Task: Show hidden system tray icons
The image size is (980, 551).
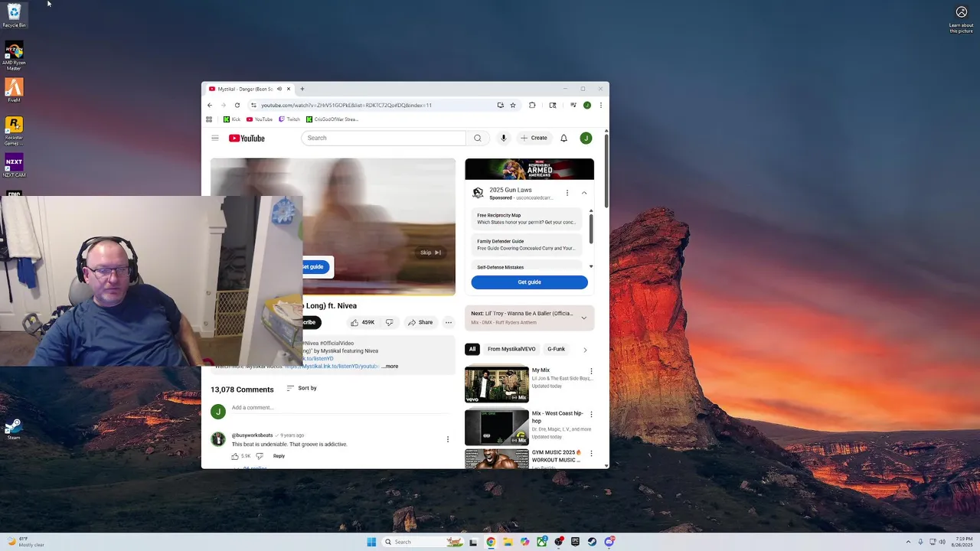Action: (x=908, y=542)
